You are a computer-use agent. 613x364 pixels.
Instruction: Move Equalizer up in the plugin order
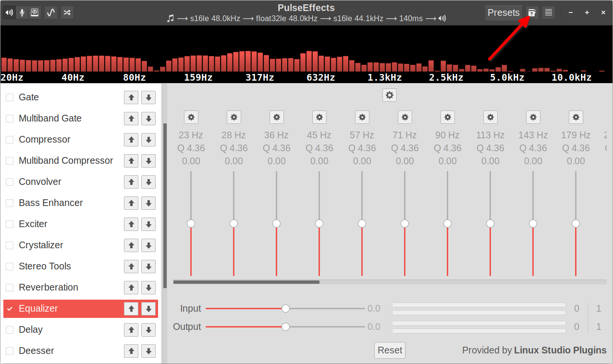(131, 309)
